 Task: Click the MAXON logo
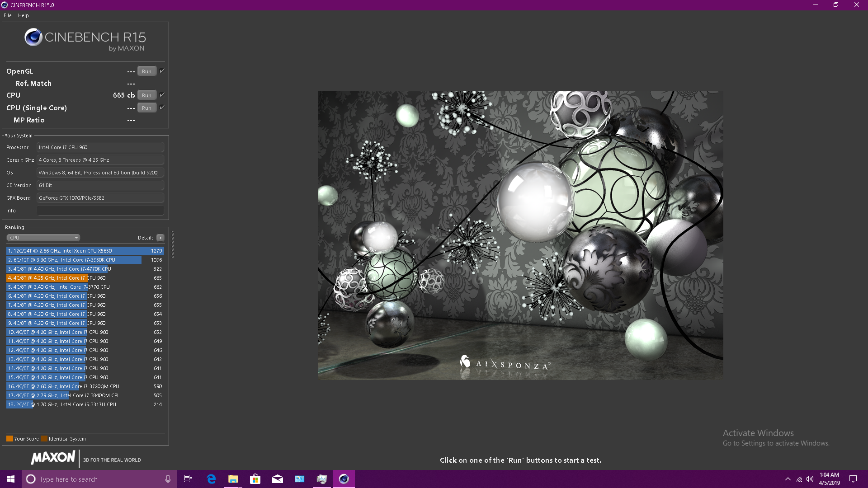click(53, 458)
